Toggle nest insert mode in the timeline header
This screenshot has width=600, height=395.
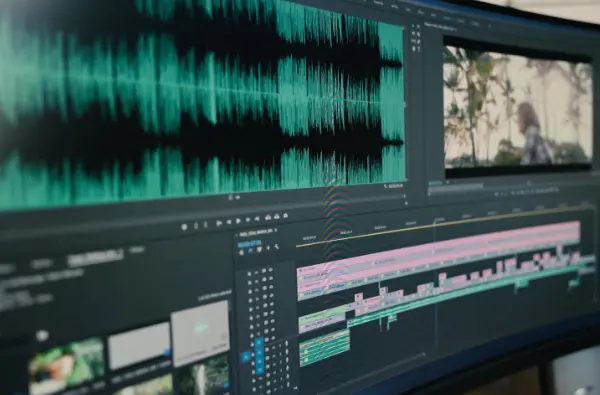click(241, 252)
